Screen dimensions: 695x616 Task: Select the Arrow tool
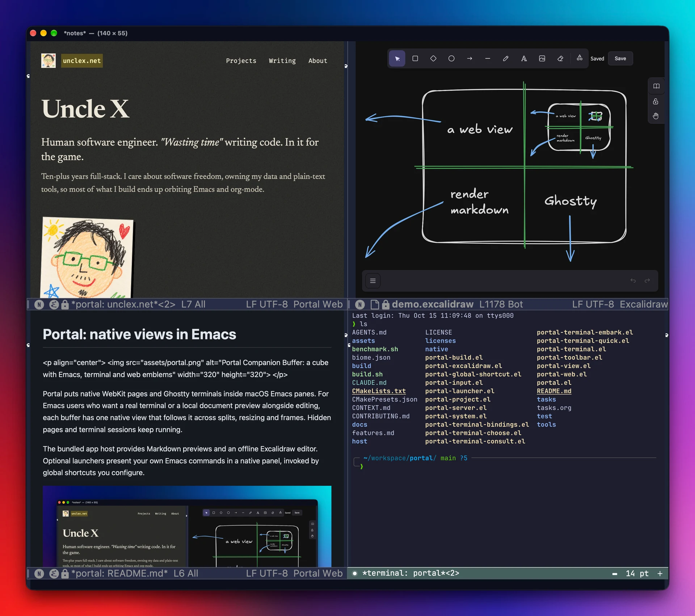[469, 59]
